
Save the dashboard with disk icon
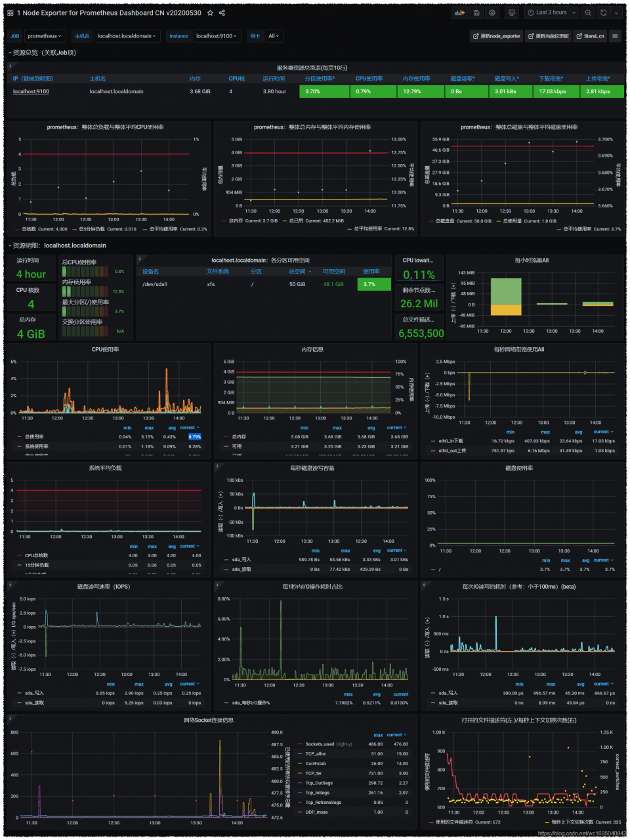click(476, 12)
